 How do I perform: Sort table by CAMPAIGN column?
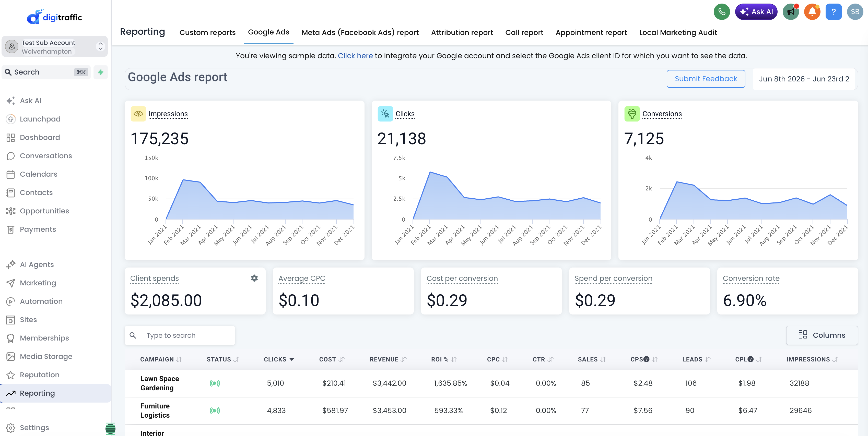click(x=161, y=359)
